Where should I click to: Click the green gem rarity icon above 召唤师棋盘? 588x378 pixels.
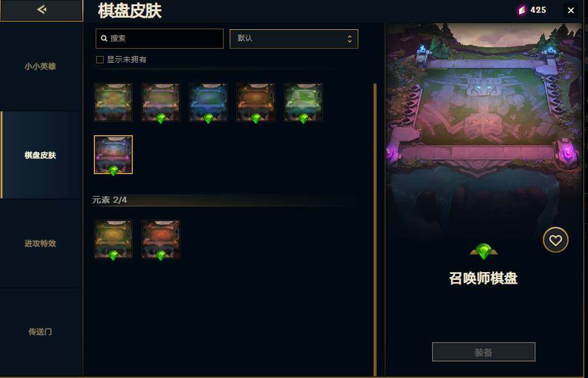(x=483, y=251)
